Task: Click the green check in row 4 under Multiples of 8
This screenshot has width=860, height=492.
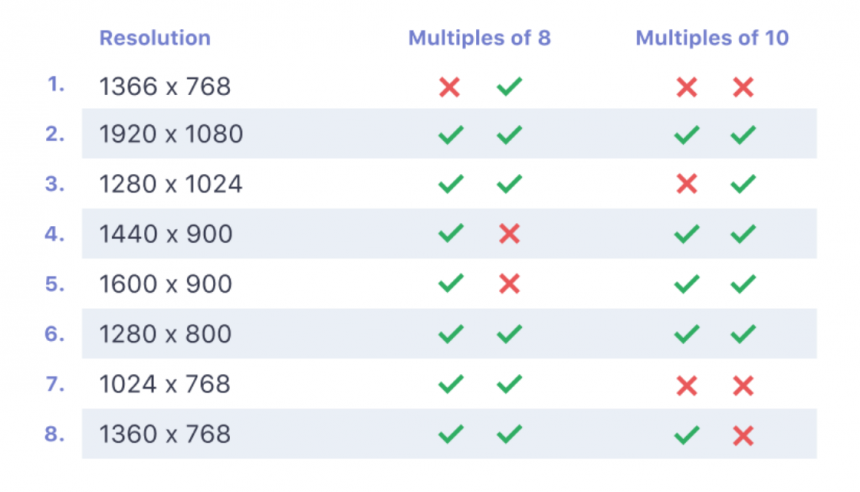Action: tap(451, 234)
